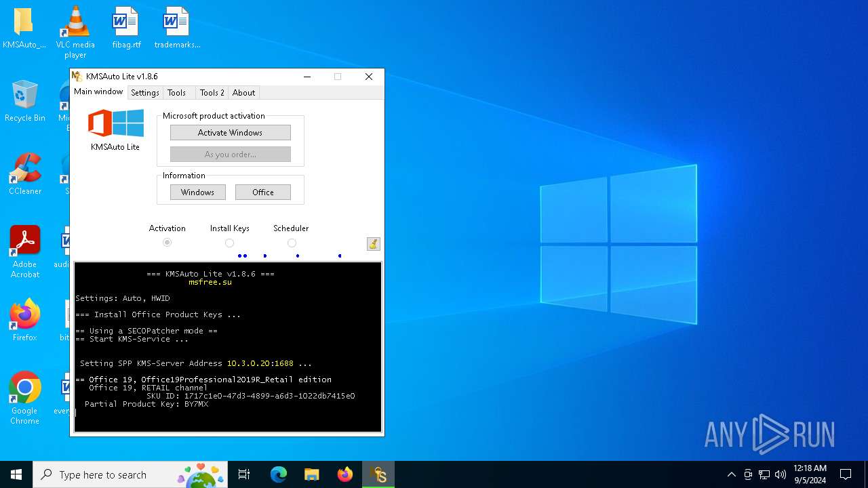The width and height of the screenshot is (868, 488).
Task: Launch Firefox from the desktop icon
Action: point(24,320)
